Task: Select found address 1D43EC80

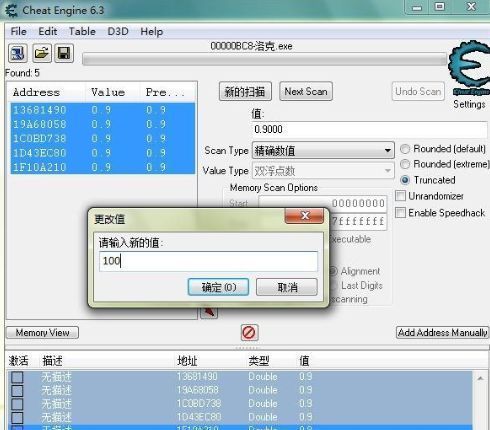Action: point(103,153)
